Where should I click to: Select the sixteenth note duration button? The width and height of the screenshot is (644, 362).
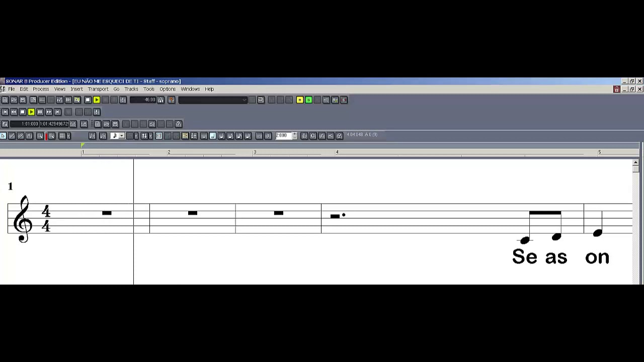[239, 136]
